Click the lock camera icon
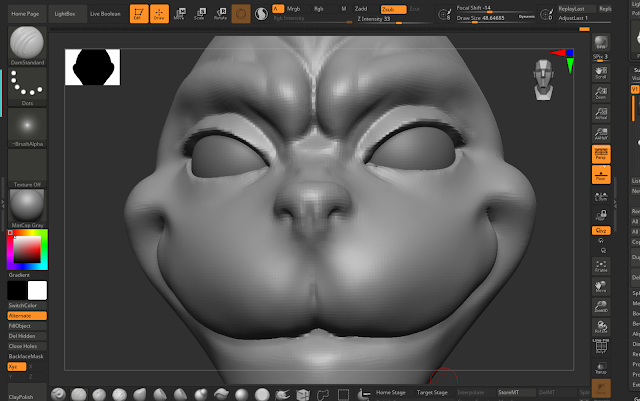 (601, 215)
